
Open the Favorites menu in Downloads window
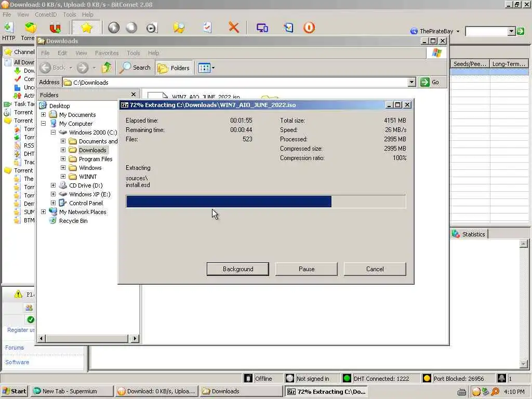107,53
